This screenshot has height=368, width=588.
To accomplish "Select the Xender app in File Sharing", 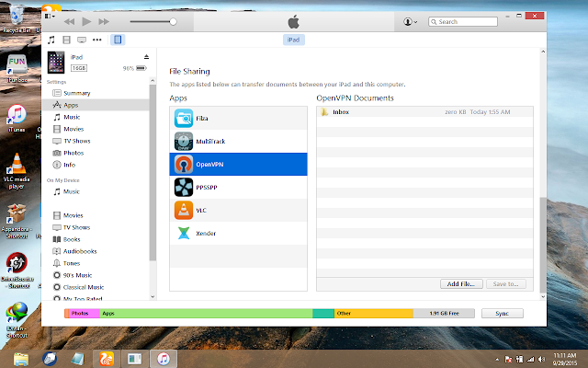I will pyautogui.click(x=238, y=233).
